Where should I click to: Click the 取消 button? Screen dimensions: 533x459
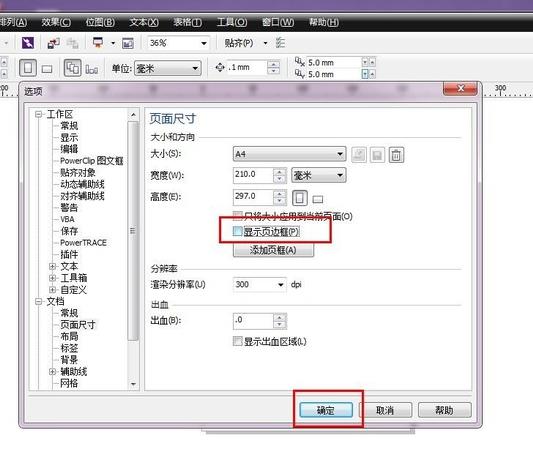(385, 410)
